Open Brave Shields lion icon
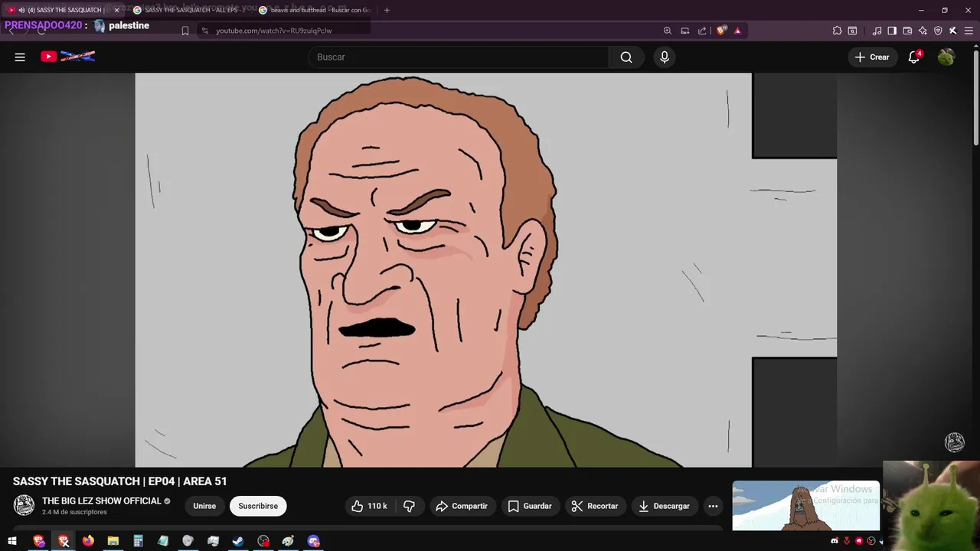This screenshot has width=980, height=551. (x=721, y=31)
